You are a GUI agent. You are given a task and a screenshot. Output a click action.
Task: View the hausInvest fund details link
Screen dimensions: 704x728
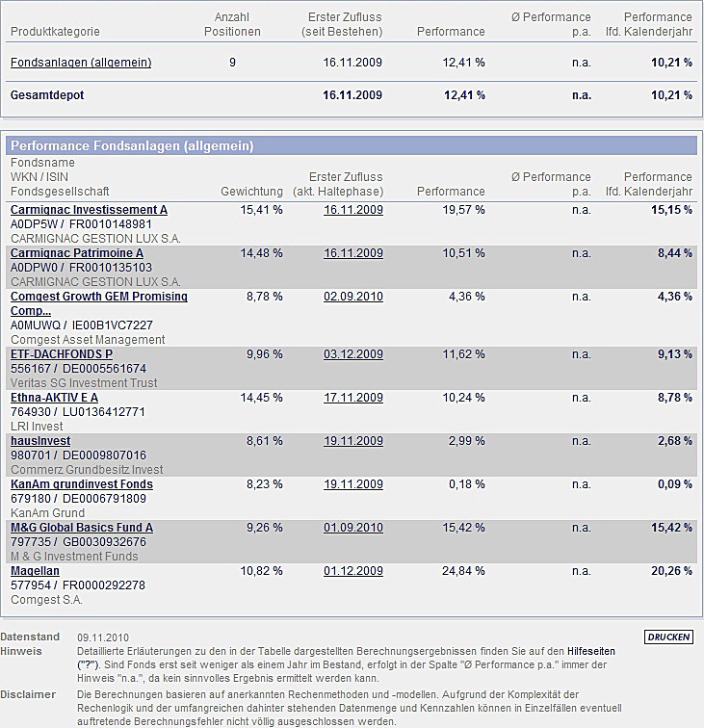[x=40, y=441]
